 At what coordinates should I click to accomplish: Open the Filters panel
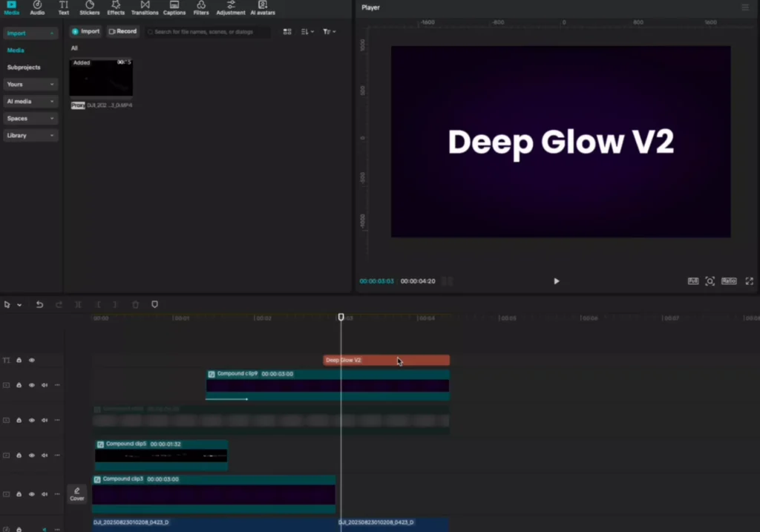click(200, 7)
